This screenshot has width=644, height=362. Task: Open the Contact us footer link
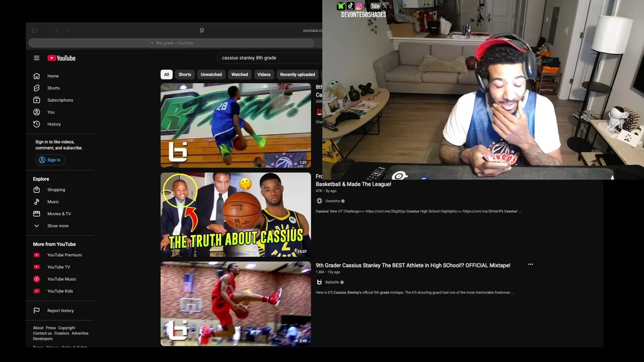[42, 333]
